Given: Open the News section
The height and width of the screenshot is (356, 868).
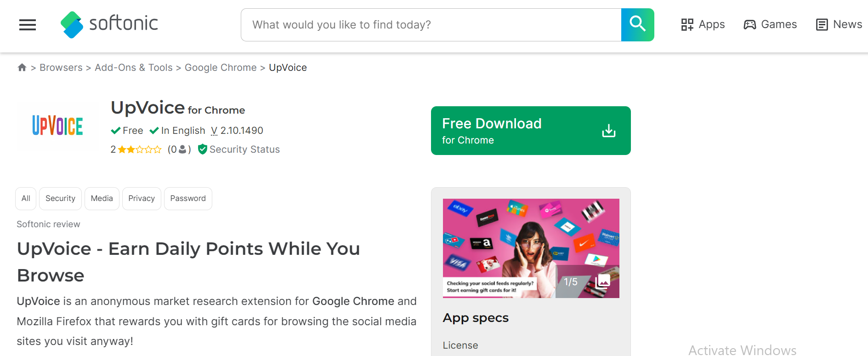Looking at the screenshot, I should click(839, 24).
